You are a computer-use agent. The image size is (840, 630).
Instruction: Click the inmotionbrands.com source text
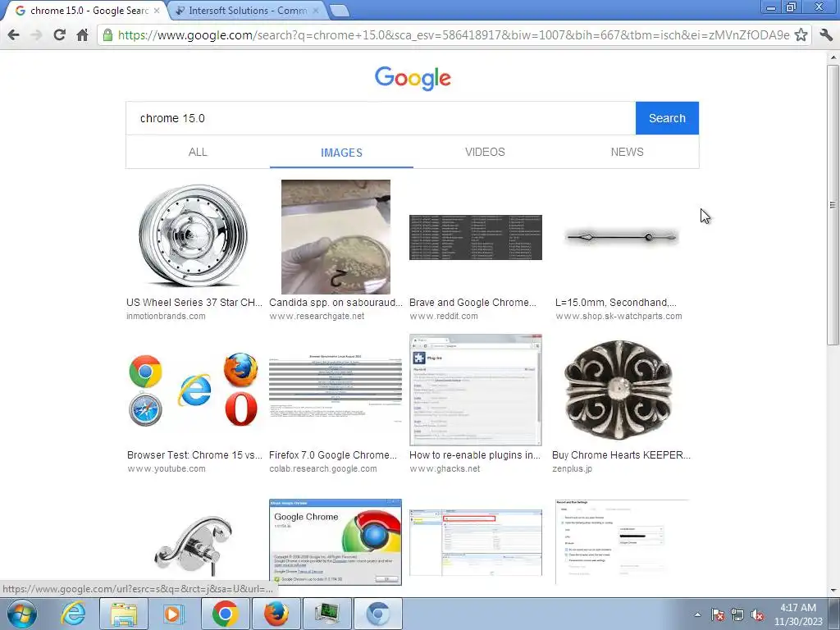point(166,316)
